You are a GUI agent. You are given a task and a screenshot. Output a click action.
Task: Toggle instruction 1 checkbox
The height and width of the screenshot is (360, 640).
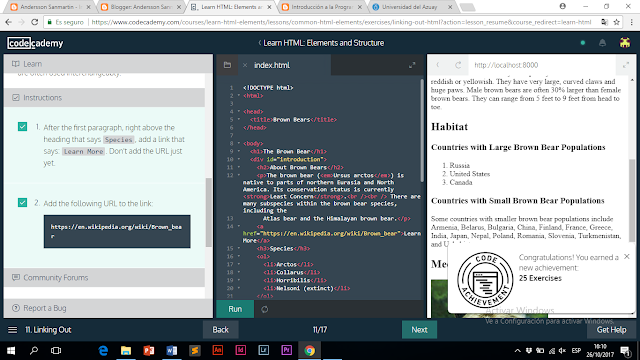(x=22, y=127)
